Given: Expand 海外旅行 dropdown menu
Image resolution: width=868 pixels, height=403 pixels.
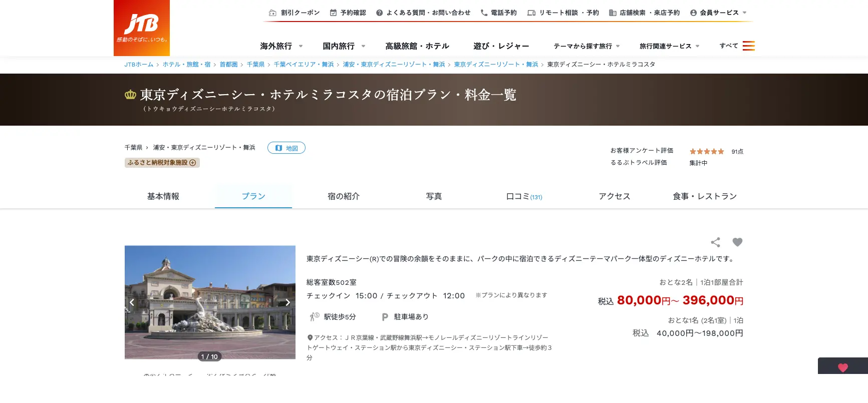Looking at the screenshot, I should coord(281,46).
